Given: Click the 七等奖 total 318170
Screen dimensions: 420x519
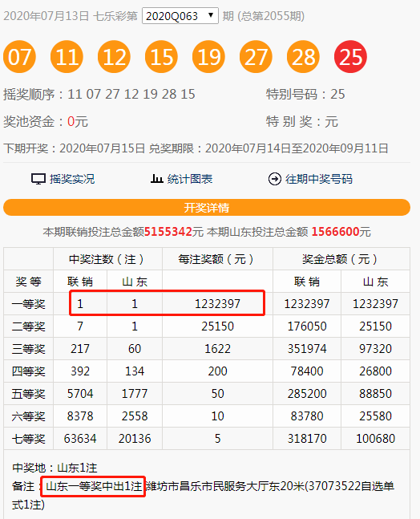Looking at the screenshot, I should click(307, 439).
